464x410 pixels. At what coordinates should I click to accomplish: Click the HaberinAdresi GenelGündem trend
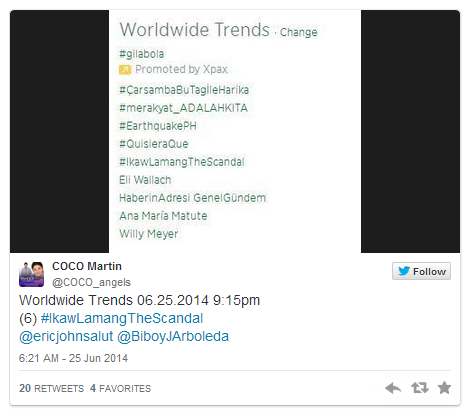click(193, 198)
